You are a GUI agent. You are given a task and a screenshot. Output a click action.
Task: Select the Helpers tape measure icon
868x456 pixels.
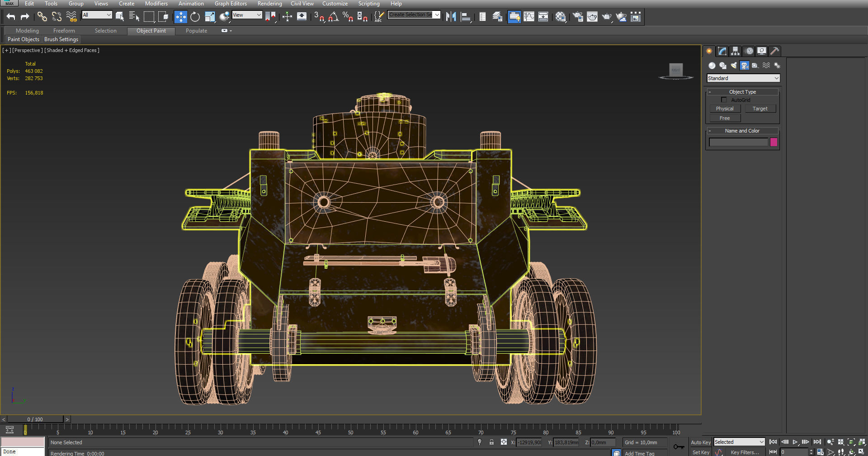755,66
